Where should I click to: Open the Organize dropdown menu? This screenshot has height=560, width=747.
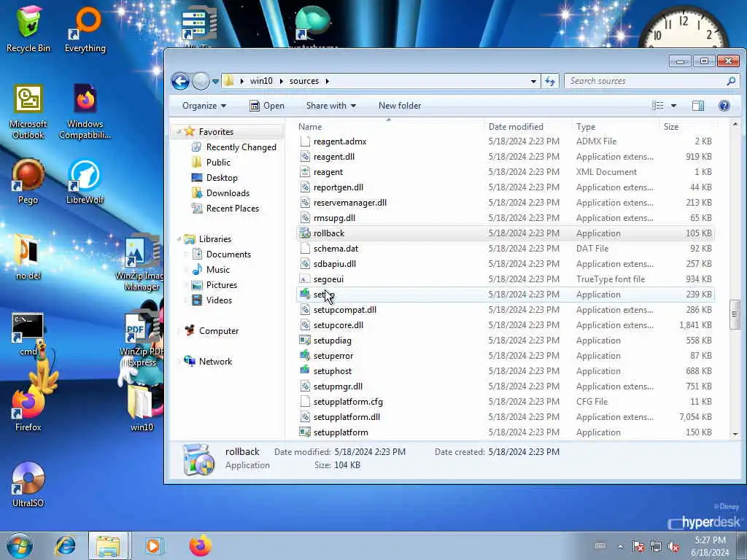tap(204, 106)
